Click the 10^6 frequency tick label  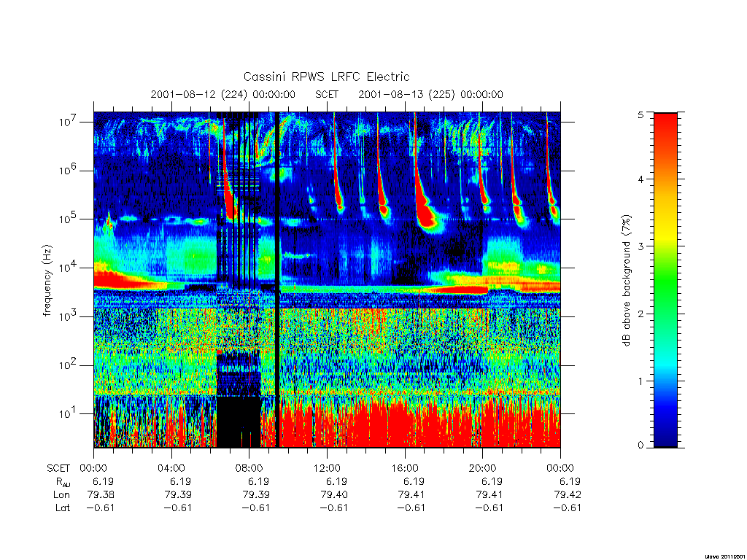point(68,171)
